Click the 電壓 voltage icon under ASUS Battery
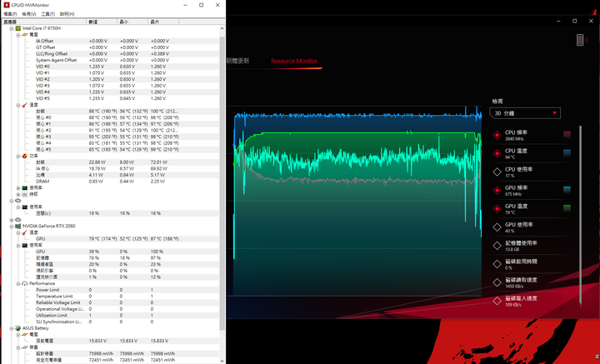Image resolution: width=600 pixels, height=364 pixels. [x=24, y=335]
